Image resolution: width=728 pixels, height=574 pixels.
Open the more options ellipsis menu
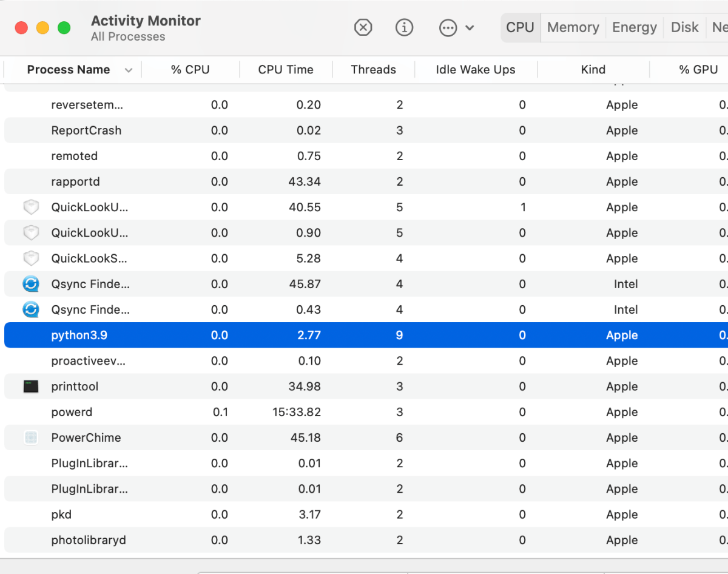tap(447, 27)
